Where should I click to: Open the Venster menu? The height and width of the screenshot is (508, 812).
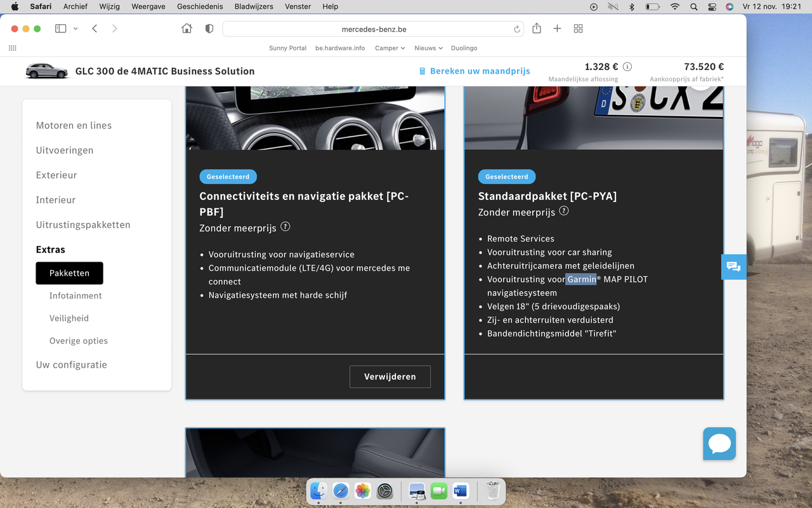(x=298, y=6)
